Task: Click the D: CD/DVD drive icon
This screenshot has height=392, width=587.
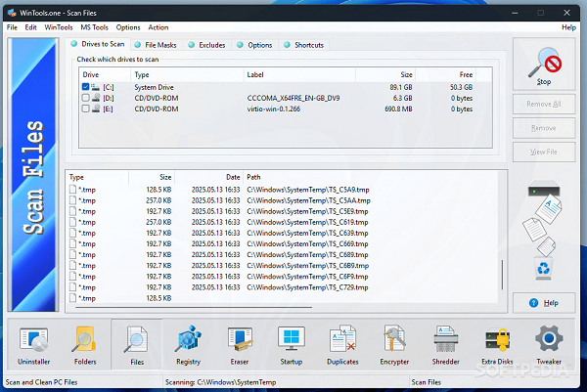Action: point(96,98)
